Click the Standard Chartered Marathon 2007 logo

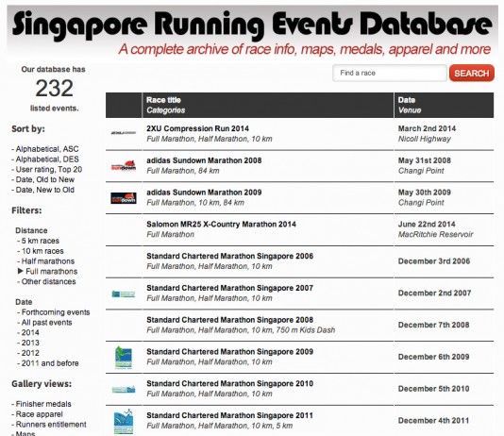tap(124, 294)
